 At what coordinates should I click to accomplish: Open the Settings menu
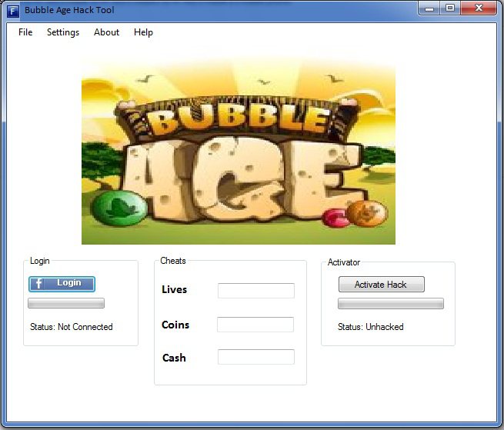pos(63,32)
